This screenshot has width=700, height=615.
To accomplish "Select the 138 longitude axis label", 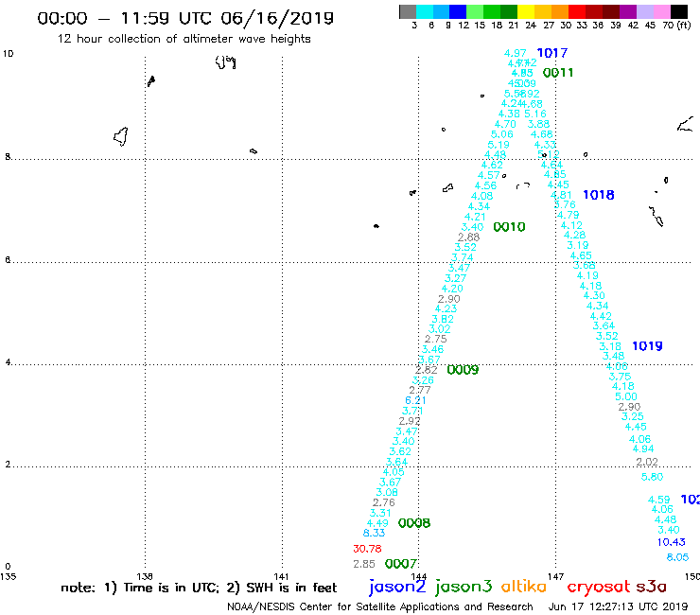I will point(145,576).
